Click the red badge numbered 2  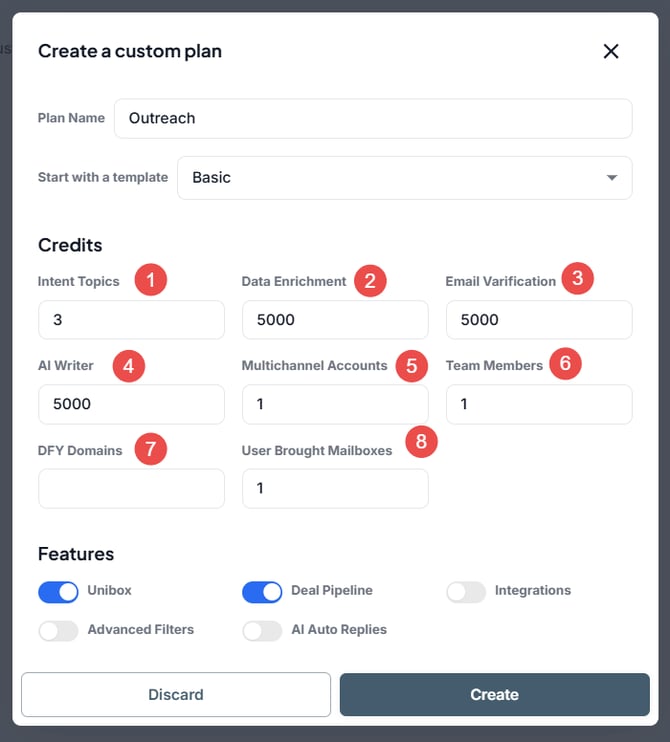369,280
